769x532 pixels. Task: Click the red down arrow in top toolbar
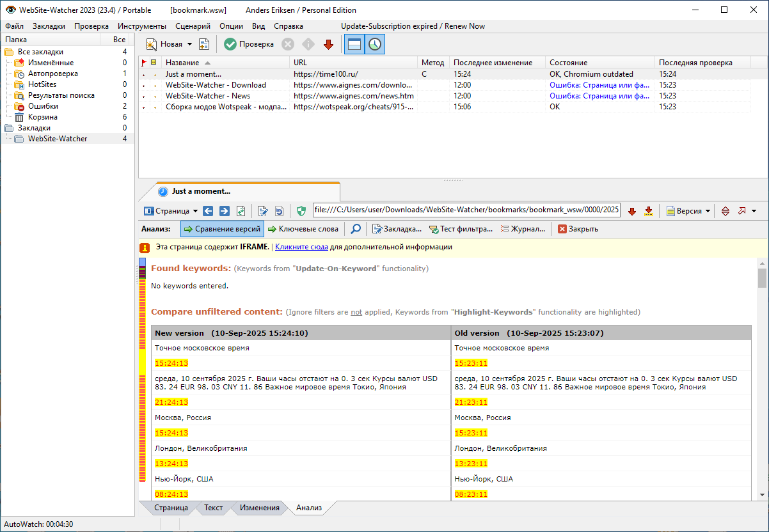(x=328, y=44)
